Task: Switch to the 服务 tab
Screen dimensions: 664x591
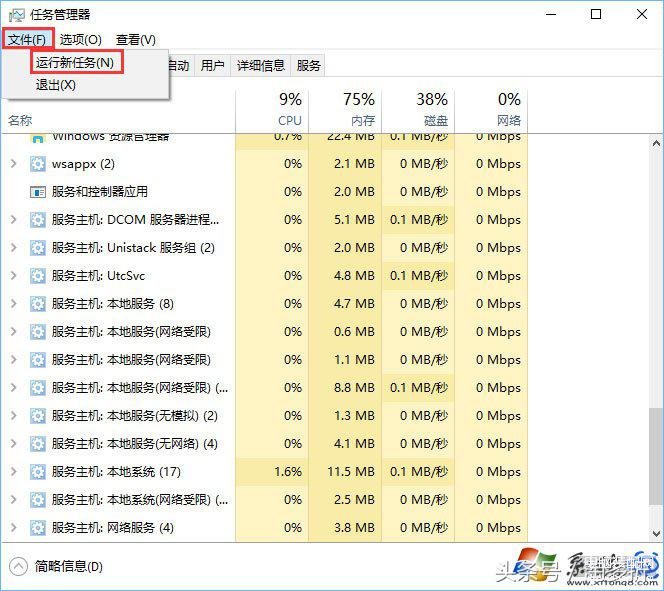Action: pyautogui.click(x=308, y=65)
